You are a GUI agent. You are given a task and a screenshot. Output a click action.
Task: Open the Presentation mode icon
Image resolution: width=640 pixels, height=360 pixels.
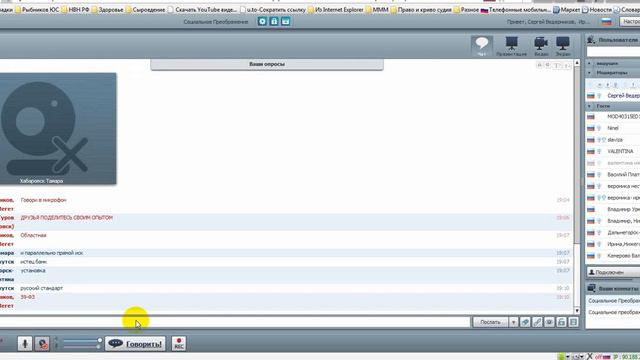tap(511, 46)
